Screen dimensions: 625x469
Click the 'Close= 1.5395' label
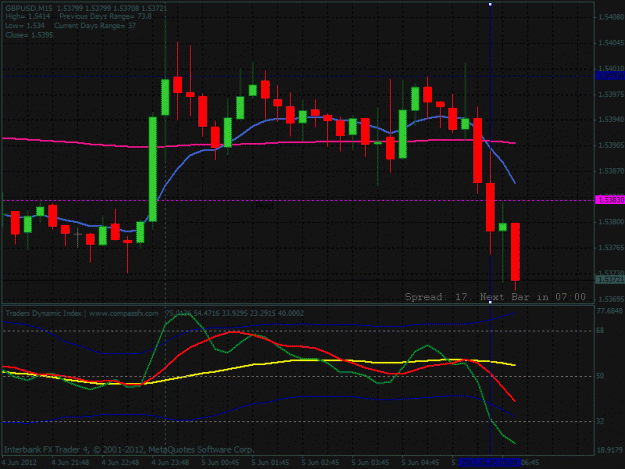click(x=29, y=35)
